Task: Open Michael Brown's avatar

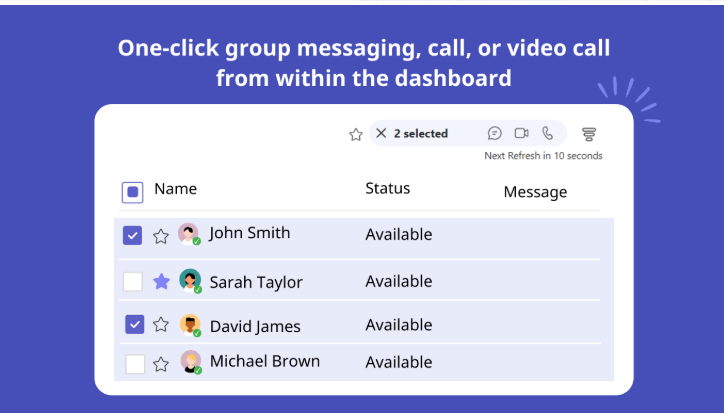Action: 191,362
